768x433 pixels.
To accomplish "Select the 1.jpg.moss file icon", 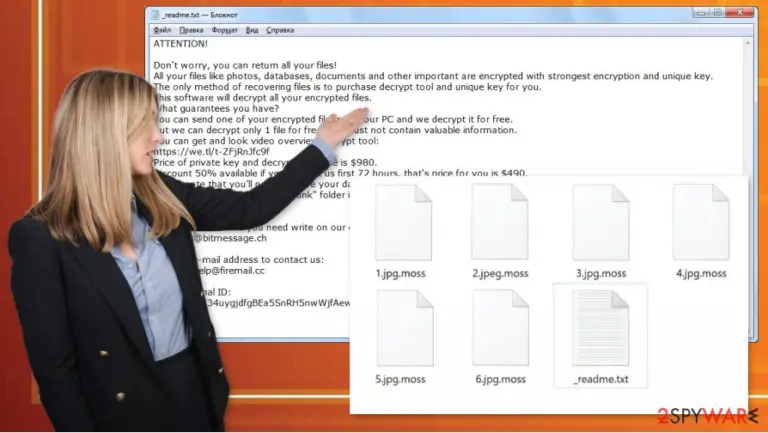I will click(x=403, y=223).
